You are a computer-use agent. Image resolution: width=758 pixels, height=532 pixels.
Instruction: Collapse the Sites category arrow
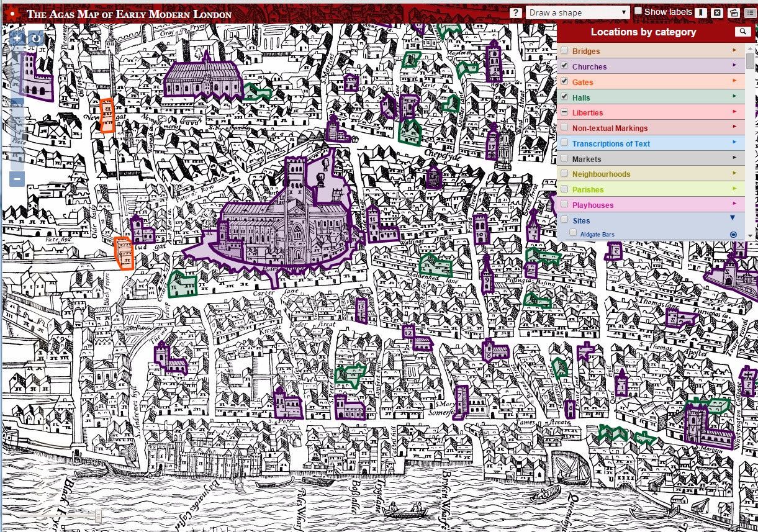[x=733, y=218]
